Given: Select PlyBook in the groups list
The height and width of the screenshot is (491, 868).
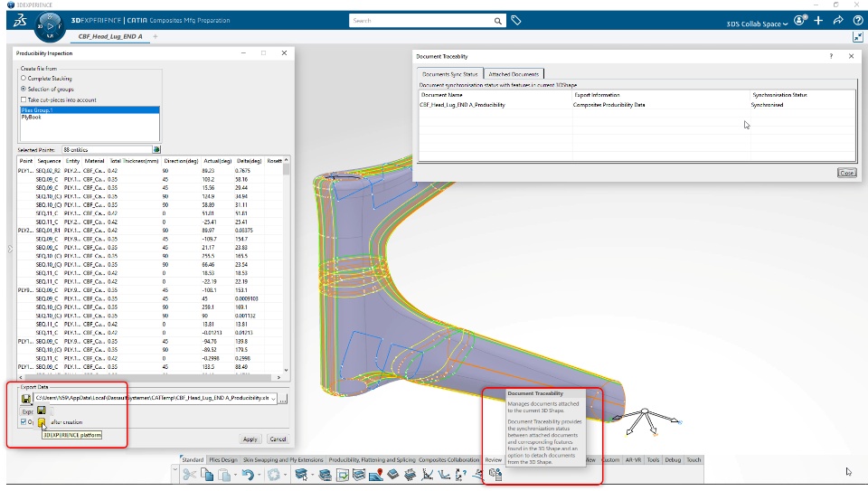Looking at the screenshot, I should point(90,118).
